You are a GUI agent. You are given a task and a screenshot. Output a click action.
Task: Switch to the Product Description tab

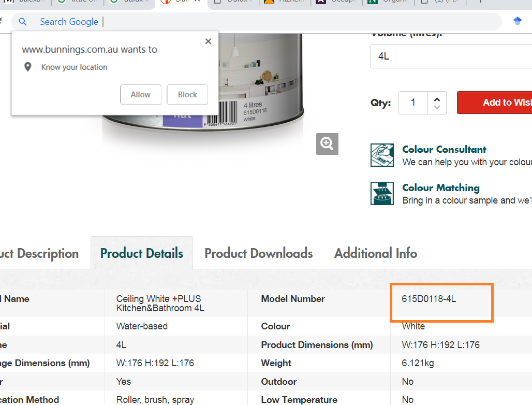coord(39,254)
